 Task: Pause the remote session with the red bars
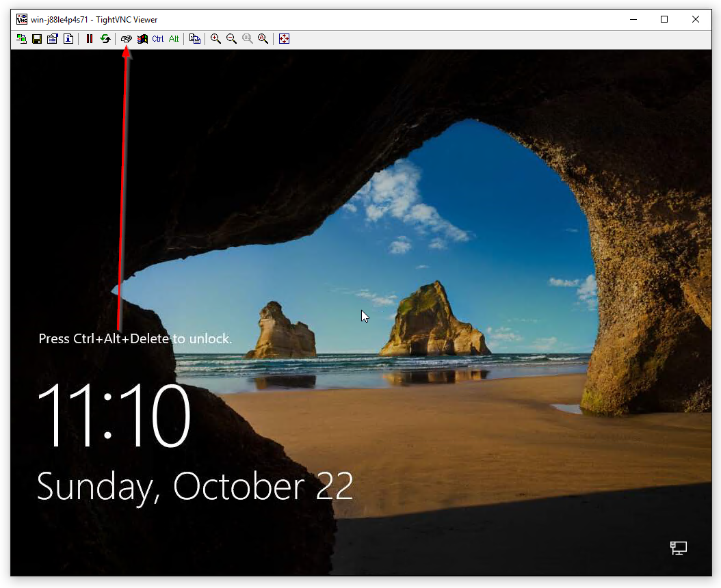90,38
